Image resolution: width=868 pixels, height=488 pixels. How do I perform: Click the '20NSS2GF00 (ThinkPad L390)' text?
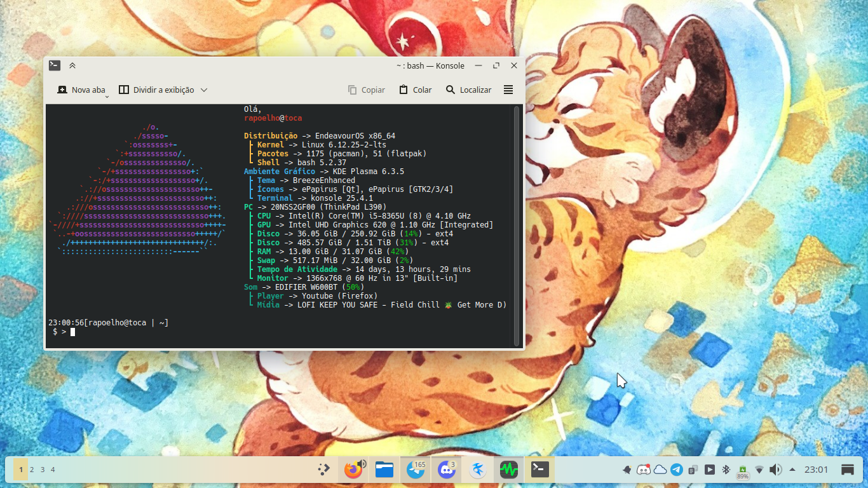click(329, 207)
